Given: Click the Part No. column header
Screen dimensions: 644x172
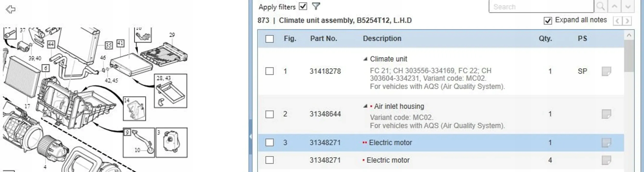Looking at the screenshot, I should [x=324, y=39].
